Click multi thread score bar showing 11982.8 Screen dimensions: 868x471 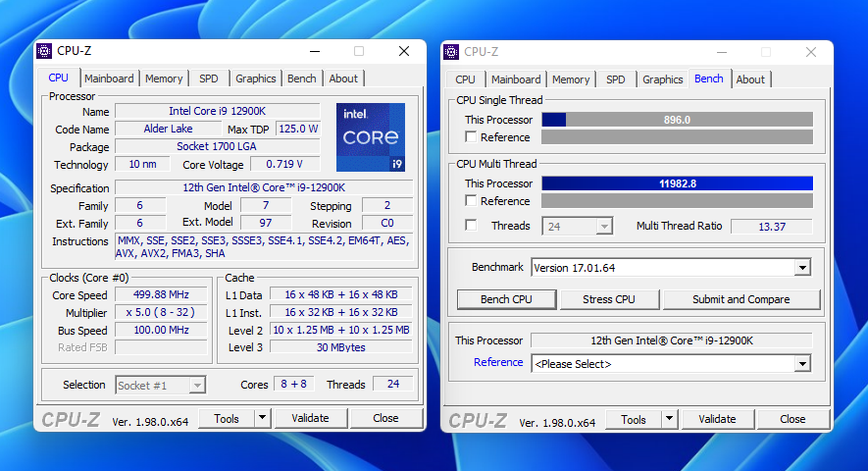click(x=677, y=183)
